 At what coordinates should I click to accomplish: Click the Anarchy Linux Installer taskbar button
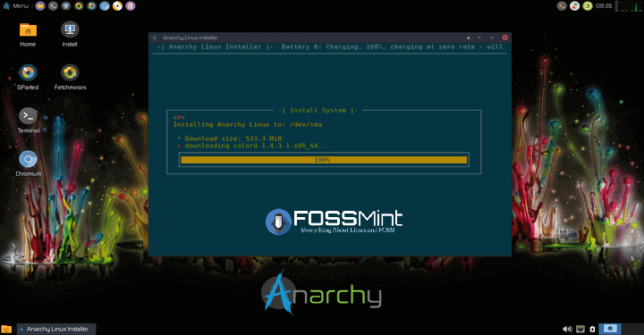point(56,329)
